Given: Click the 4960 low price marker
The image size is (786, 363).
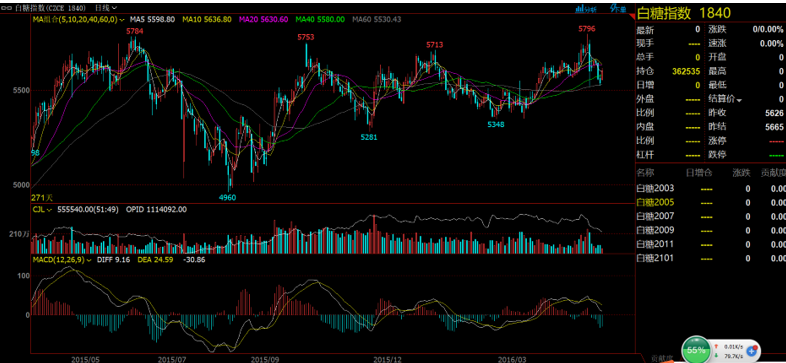Looking at the screenshot, I should 228,198.
